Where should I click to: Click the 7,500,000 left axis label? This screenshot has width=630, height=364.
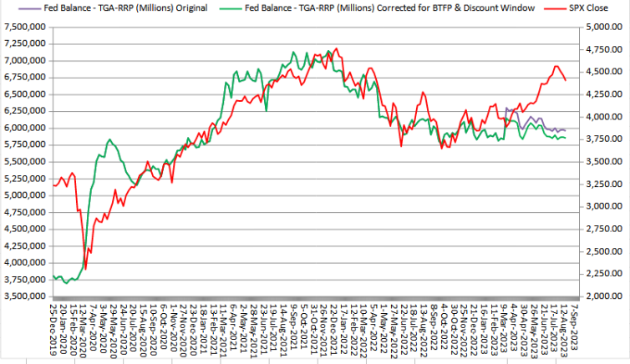coord(25,28)
